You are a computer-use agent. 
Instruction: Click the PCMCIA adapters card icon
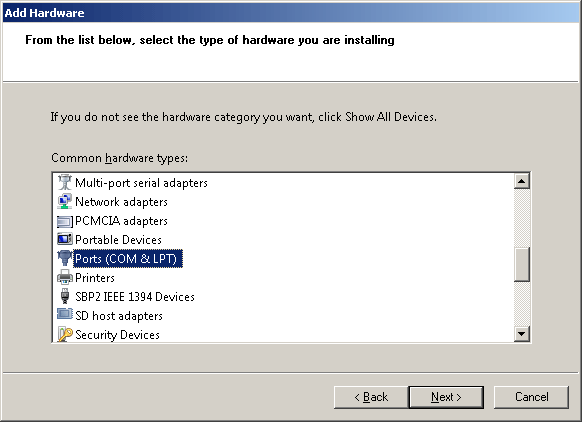pos(65,221)
